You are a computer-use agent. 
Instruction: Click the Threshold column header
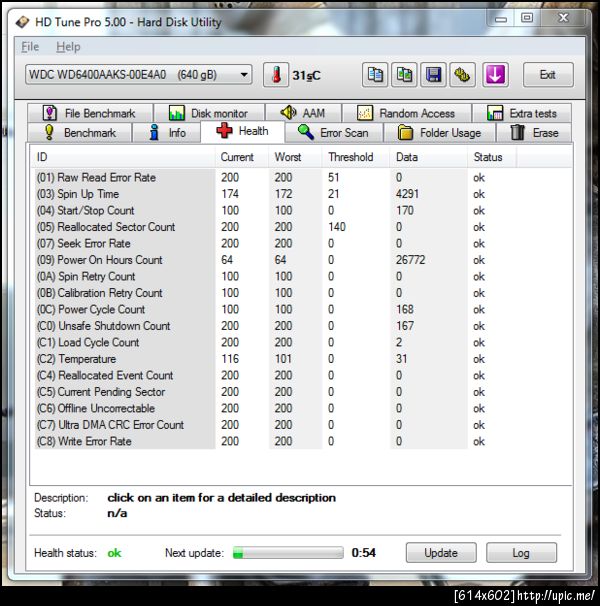point(356,157)
